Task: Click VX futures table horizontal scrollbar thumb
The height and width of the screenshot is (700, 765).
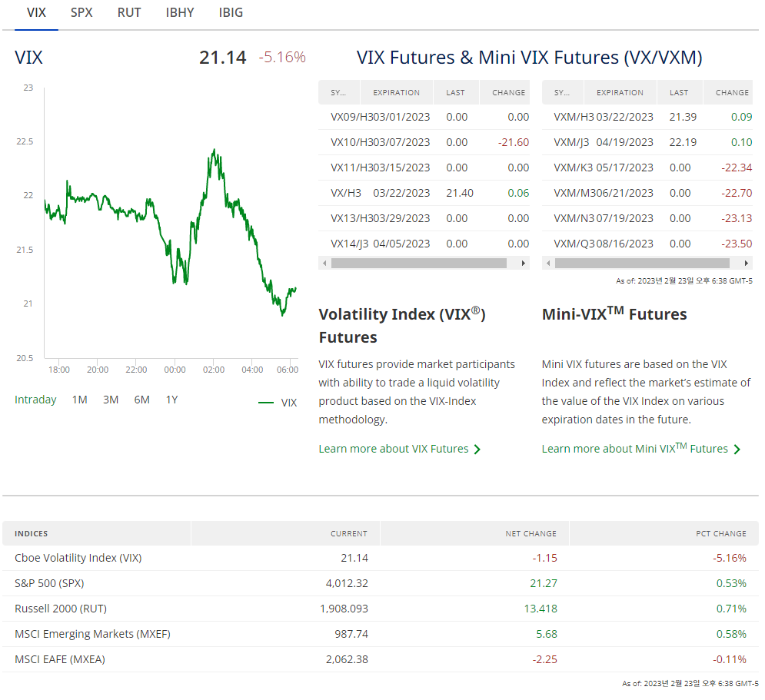Action: [x=418, y=264]
